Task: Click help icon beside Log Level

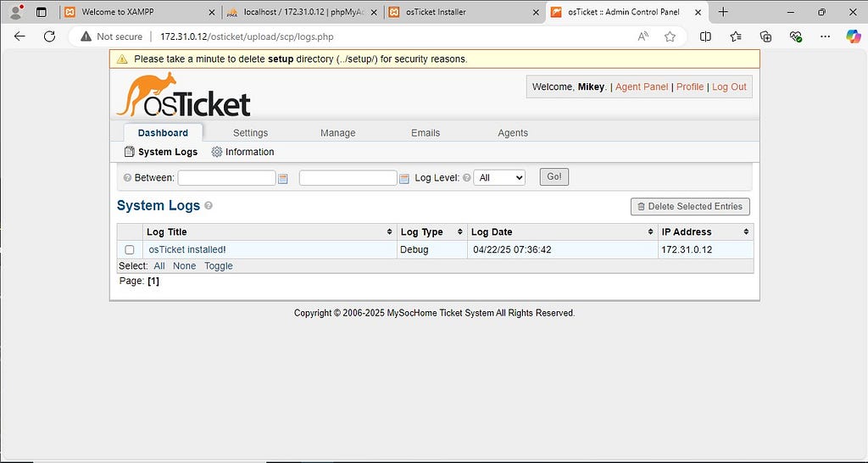Action: click(467, 178)
